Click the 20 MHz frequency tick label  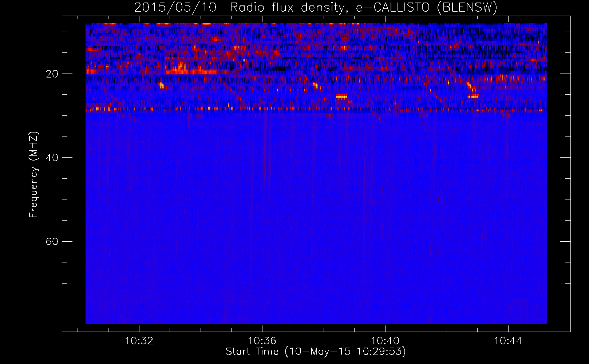[x=52, y=74]
